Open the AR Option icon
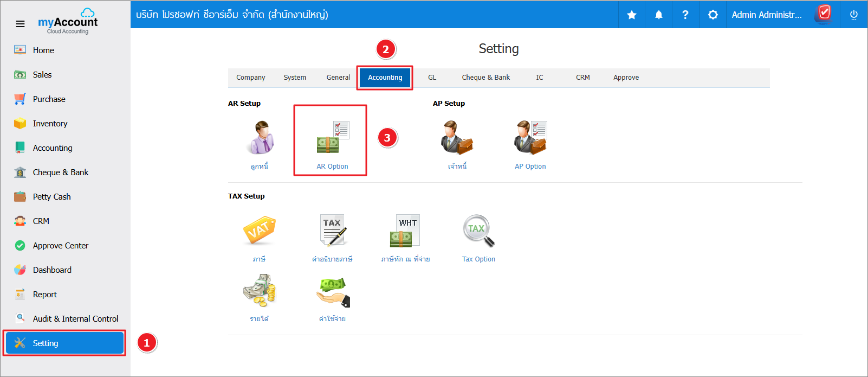 (x=332, y=138)
